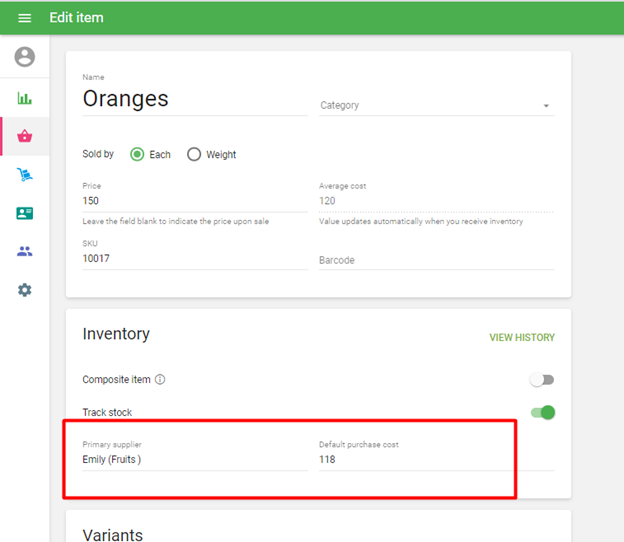The image size is (624, 542).
Task: Open the settings gear icon
Action: tap(25, 290)
